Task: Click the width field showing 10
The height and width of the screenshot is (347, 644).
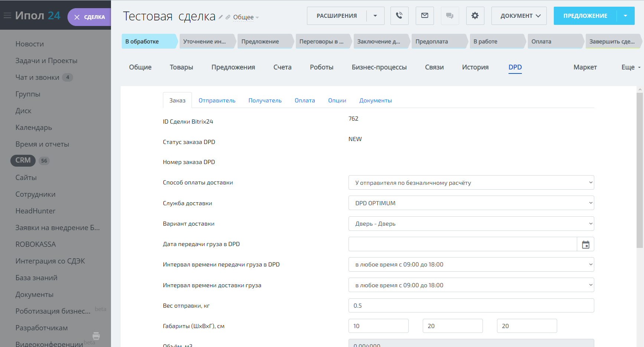Action: pos(379,326)
